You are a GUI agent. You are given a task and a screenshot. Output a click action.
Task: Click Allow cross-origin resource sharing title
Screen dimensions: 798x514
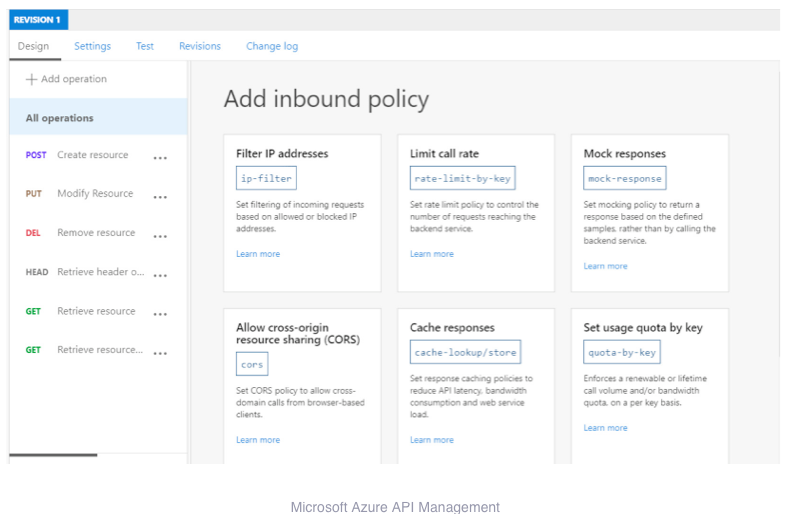298,334
